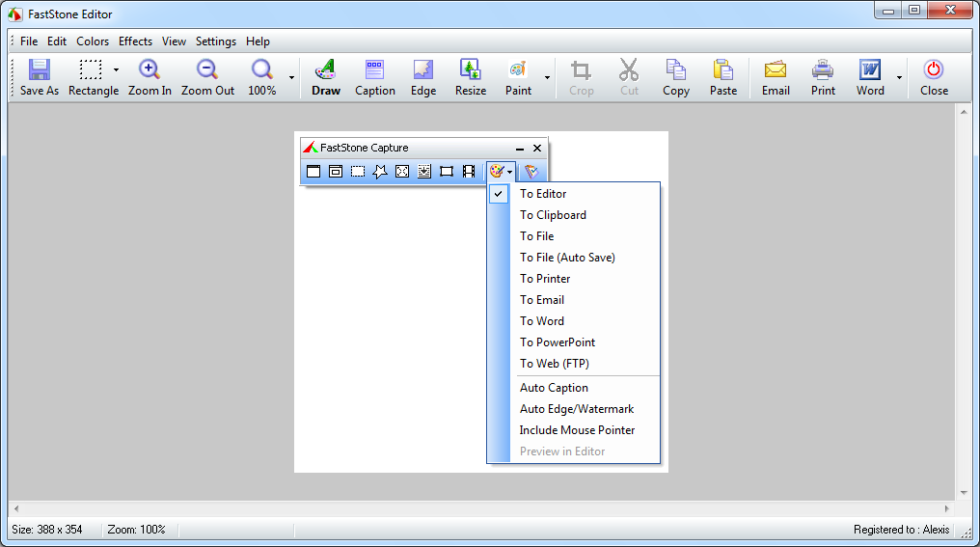
Task: Open the Colors menu
Action: 93,41
